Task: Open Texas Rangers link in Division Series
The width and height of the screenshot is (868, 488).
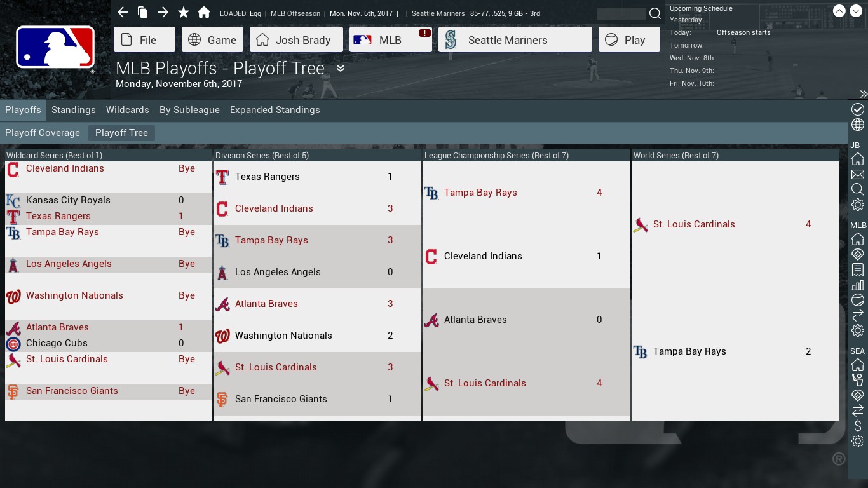Action: click(x=267, y=177)
